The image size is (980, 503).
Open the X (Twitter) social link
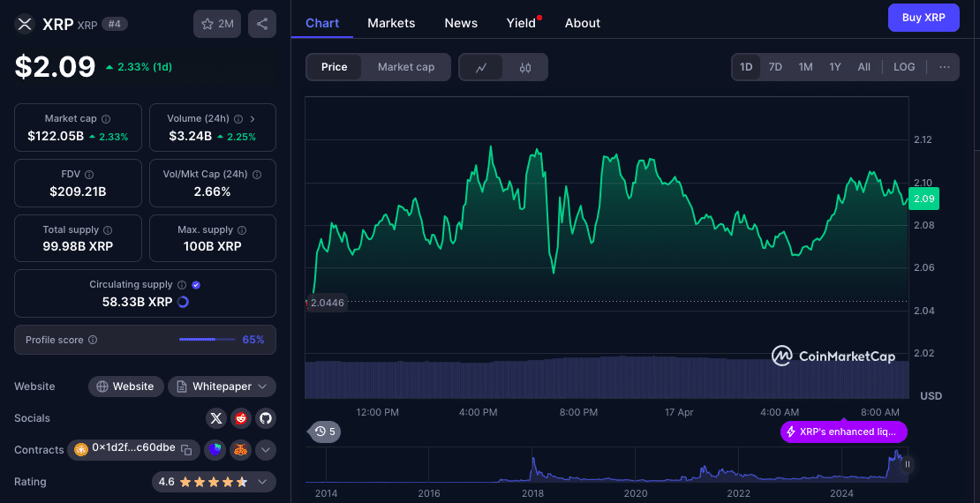click(x=216, y=418)
